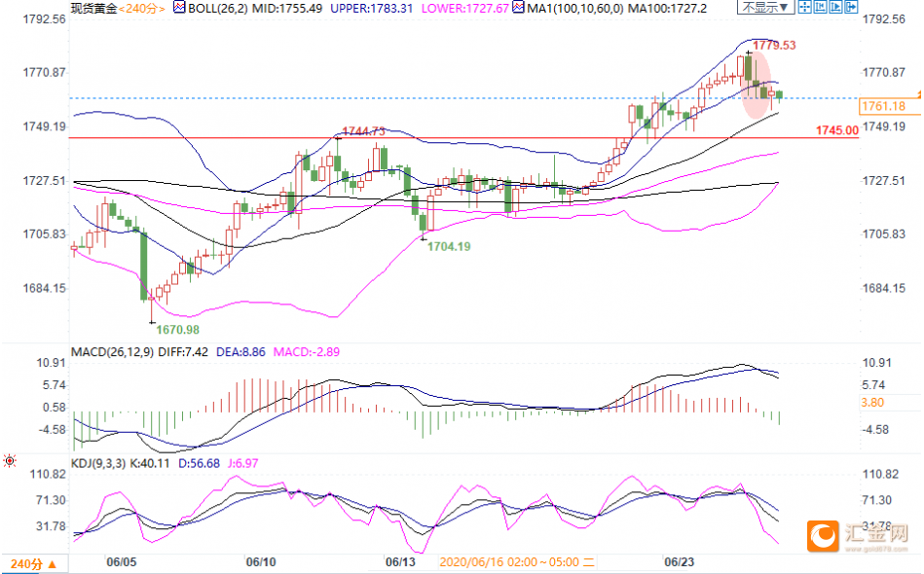Click the 1792.56 right price axis label
The width and height of the screenshot is (924, 574).
(x=884, y=19)
